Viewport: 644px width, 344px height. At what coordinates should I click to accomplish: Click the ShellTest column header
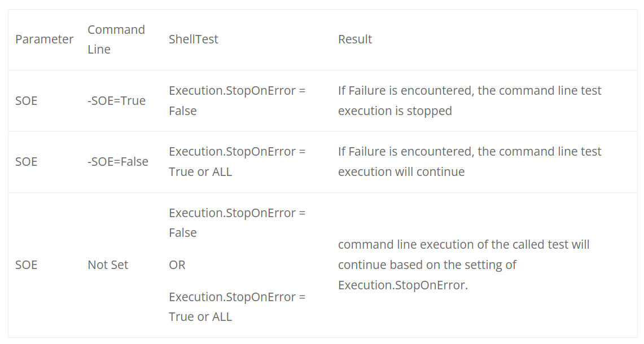pos(193,39)
